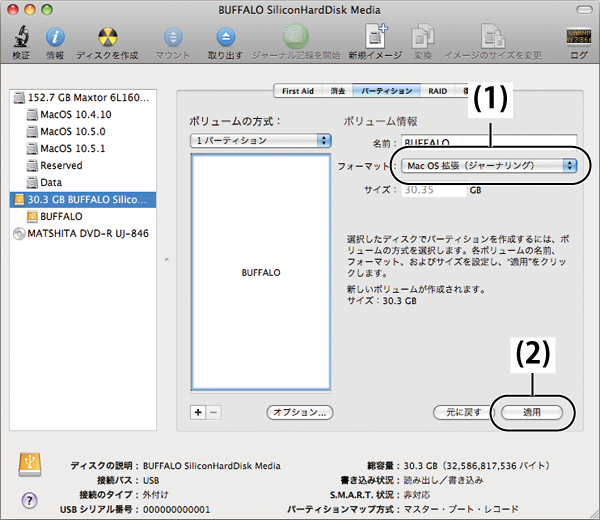
Task: Click the サイズ：30.3 GB info text
Action: (x=382, y=301)
